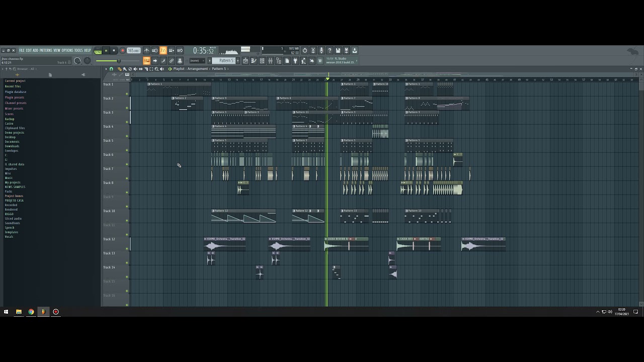Toggle the browser panel icon
The height and width of the screenshot is (362, 644).
pos(278,60)
